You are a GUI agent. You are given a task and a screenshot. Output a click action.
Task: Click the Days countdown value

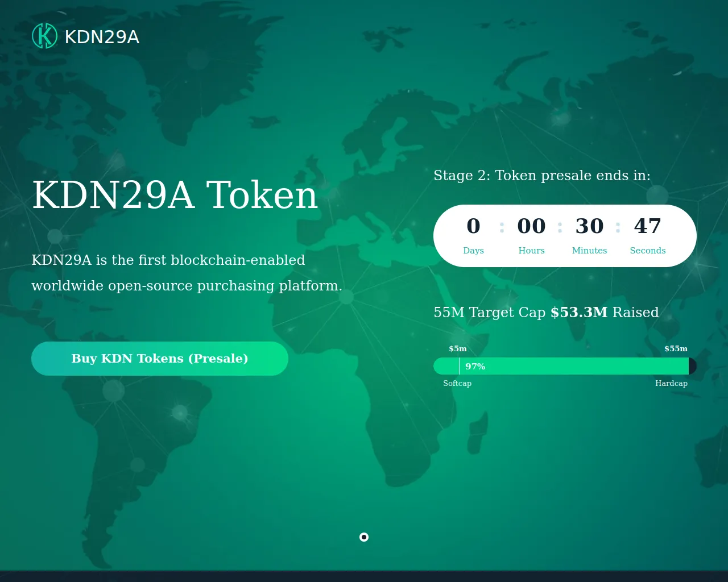[x=473, y=226]
